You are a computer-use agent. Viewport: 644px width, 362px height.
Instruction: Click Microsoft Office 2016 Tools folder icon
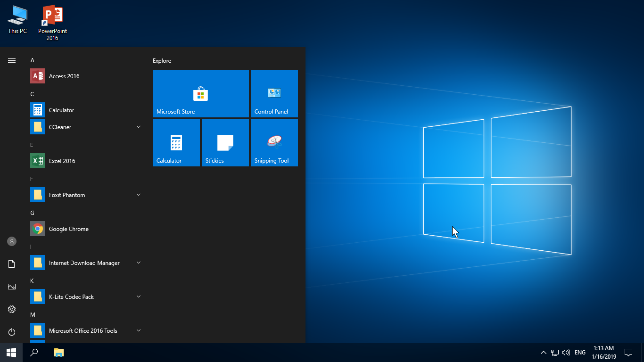[x=38, y=330]
